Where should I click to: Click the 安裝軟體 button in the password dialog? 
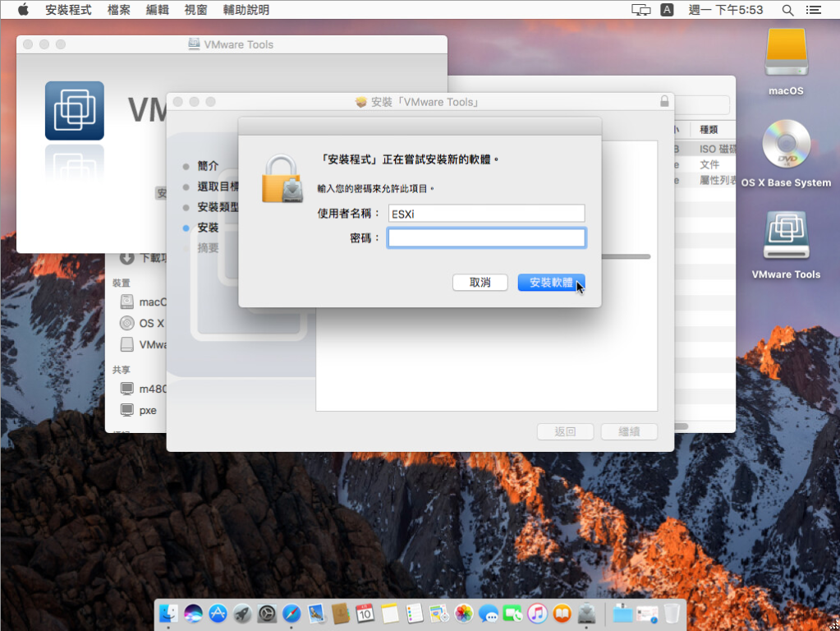coord(551,283)
